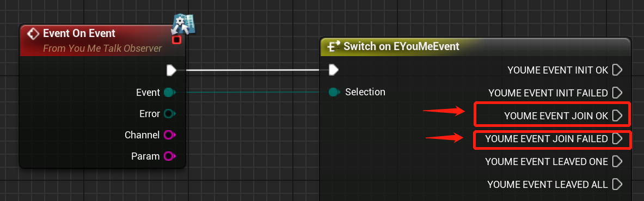
Task: Click the red delegate pin on event node
Action: coord(176,39)
